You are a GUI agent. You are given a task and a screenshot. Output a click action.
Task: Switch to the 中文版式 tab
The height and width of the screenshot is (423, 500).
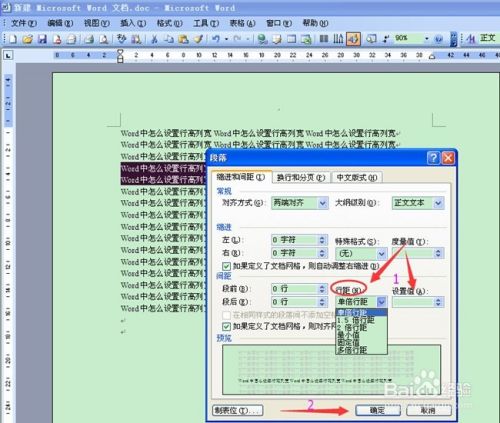[x=357, y=178]
